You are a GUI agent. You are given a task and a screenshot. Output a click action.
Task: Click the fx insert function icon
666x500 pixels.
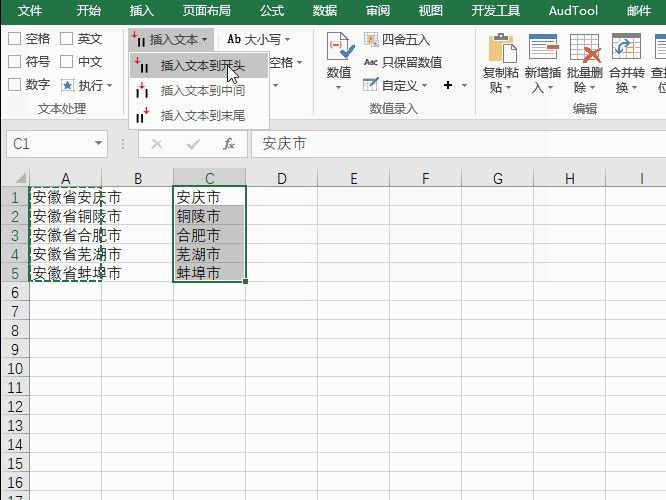click(229, 144)
